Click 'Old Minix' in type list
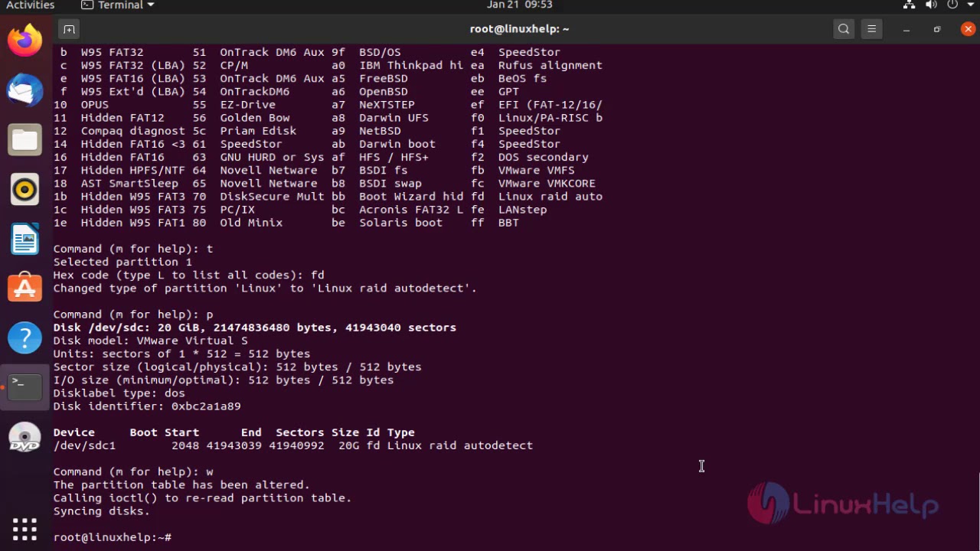 pos(251,223)
